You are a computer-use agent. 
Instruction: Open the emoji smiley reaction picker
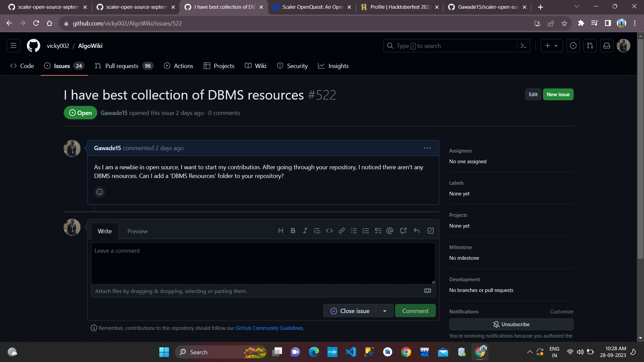point(99,192)
